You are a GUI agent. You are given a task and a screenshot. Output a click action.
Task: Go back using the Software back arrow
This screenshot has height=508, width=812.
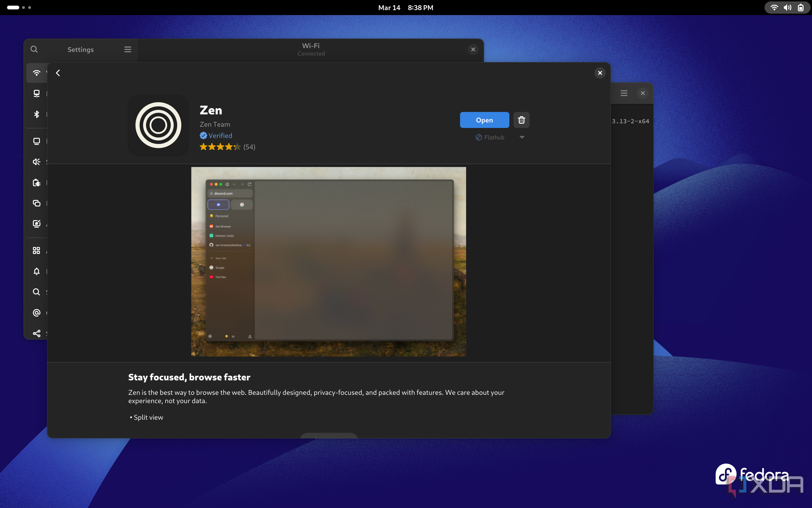tap(58, 73)
